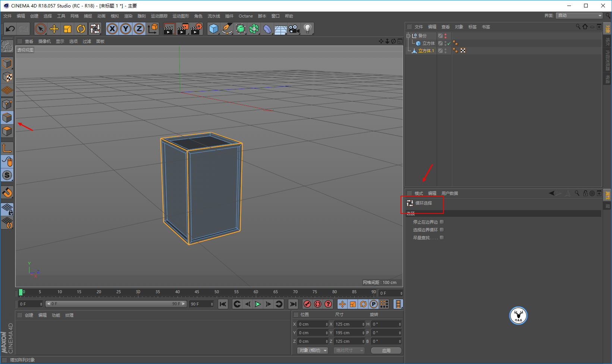Image resolution: width=612 pixels, height=364 pixels.
Task: Toggle visibility dots of 备份
Action: pos(445,36)
